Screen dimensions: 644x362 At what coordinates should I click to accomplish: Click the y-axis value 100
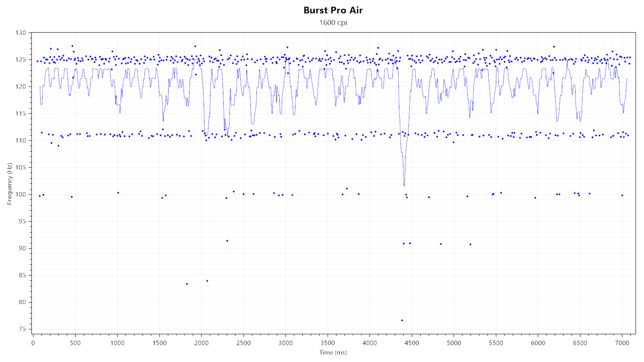pyautogui.click(x=21, y=194)
